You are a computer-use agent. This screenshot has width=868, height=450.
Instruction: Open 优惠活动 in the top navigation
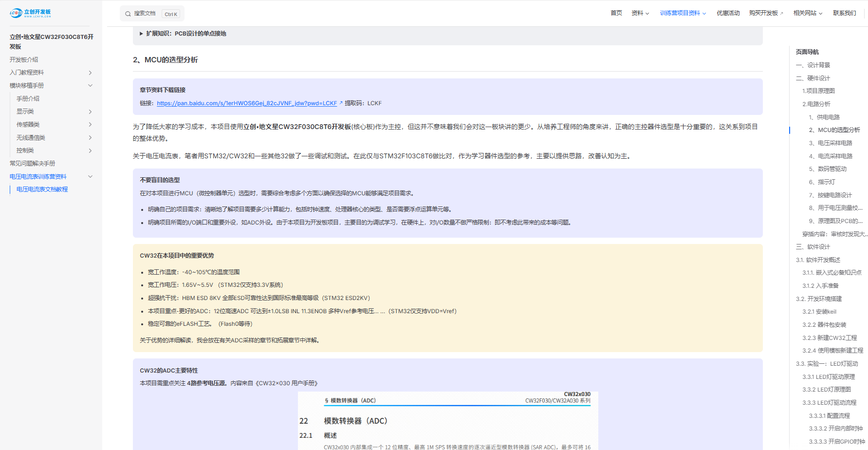click(728, 13)
